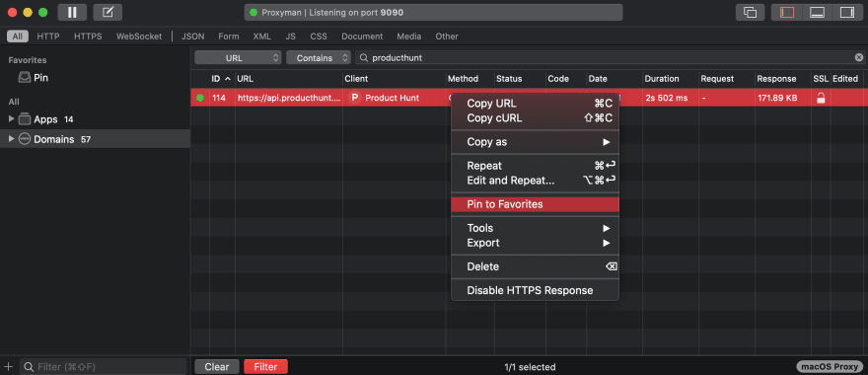The width and height of the screenshot is (868, 375).
Task: Toggle the bottom panel layout icon
Action: click(x=817, y=12)
